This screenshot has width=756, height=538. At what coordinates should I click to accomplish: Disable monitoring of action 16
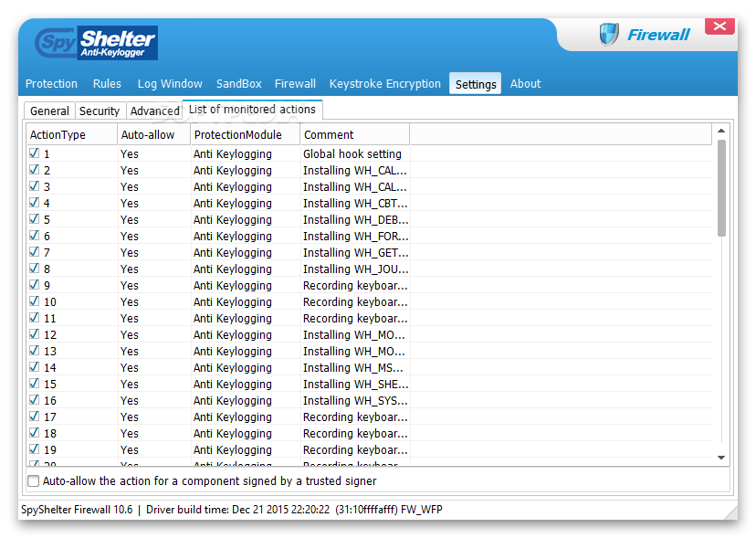[x=34, y=399]
